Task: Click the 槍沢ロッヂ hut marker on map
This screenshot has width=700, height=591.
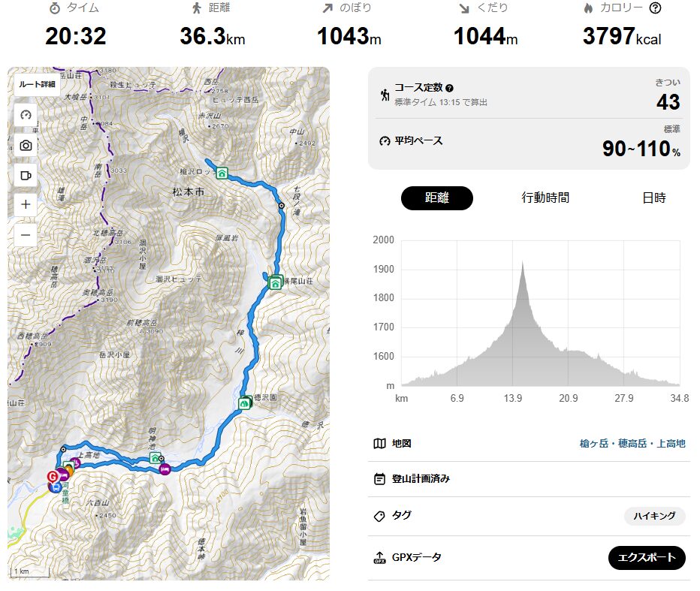Action: click(222, 173)
